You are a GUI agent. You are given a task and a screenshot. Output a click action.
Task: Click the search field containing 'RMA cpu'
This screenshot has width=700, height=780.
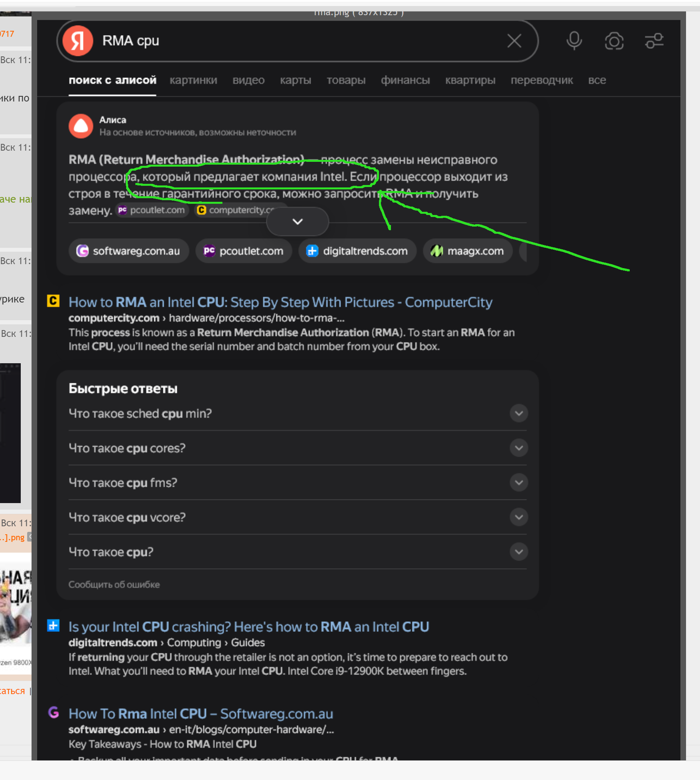(297, 41)
